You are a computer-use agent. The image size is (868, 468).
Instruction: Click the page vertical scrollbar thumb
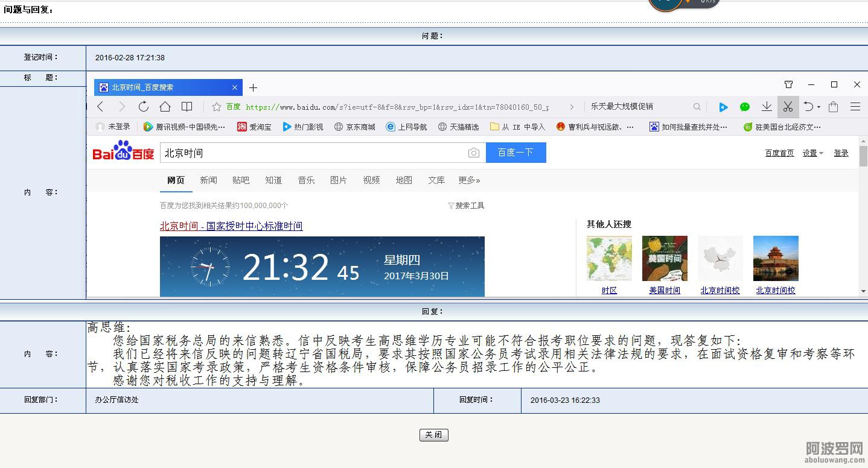[863, 156]
